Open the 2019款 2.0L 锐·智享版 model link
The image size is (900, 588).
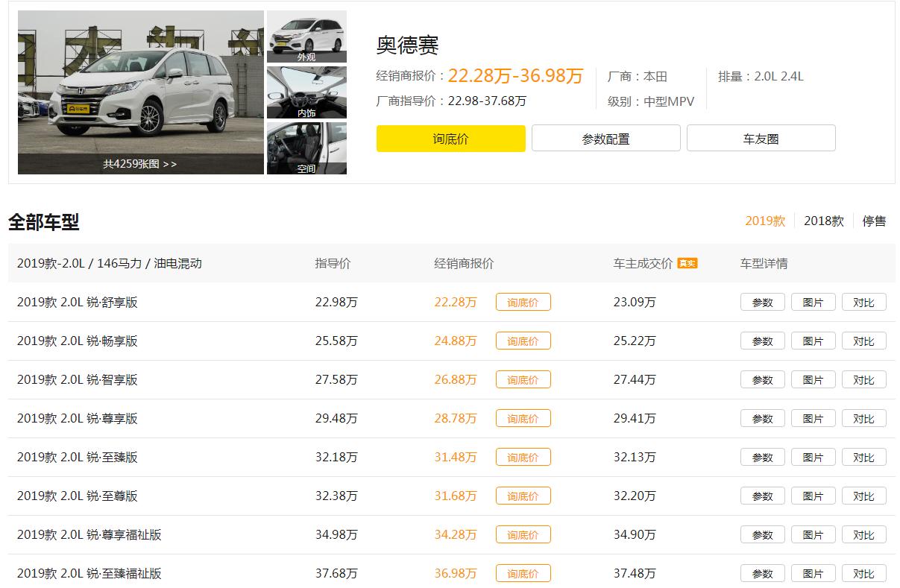coord(78,379)
